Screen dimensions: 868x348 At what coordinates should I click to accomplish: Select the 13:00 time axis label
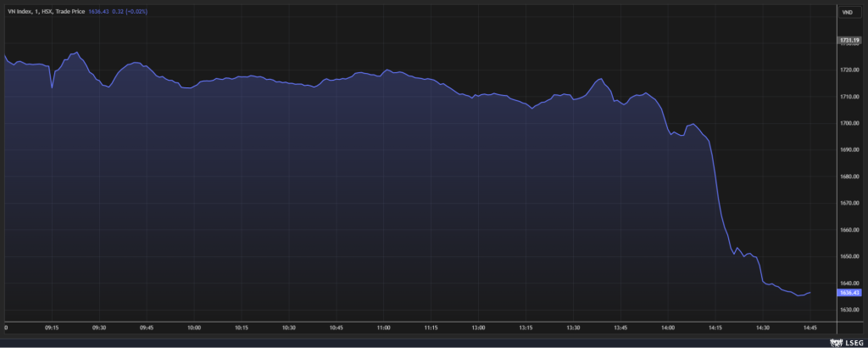pyautogui.click(x=478, y=326)
